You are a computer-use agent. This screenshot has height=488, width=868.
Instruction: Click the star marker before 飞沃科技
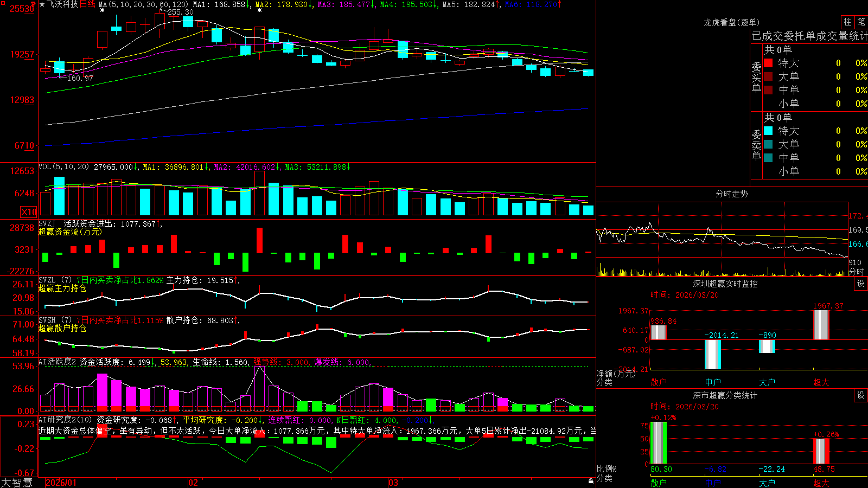[x=42, y=4]
